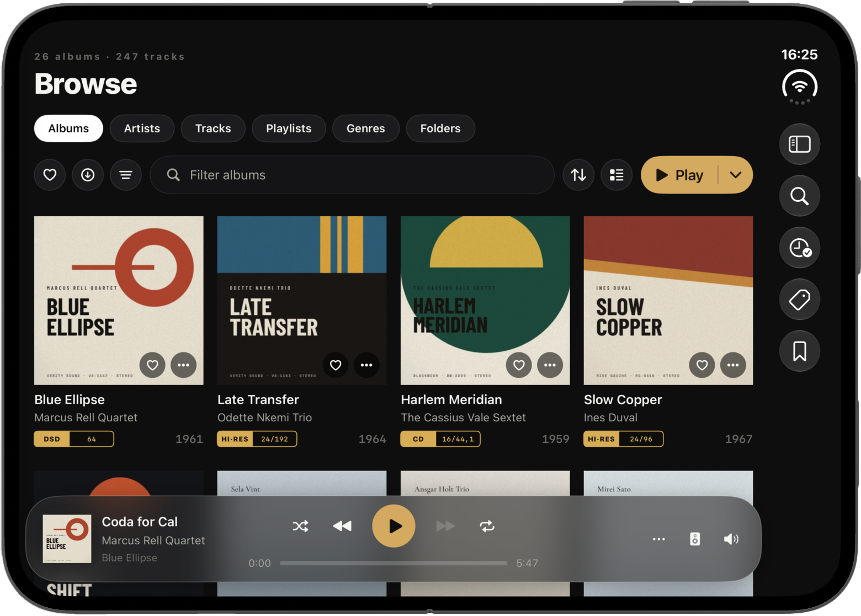Open recently played history icon
Screen dimensions: 861x616
point(799,248)
